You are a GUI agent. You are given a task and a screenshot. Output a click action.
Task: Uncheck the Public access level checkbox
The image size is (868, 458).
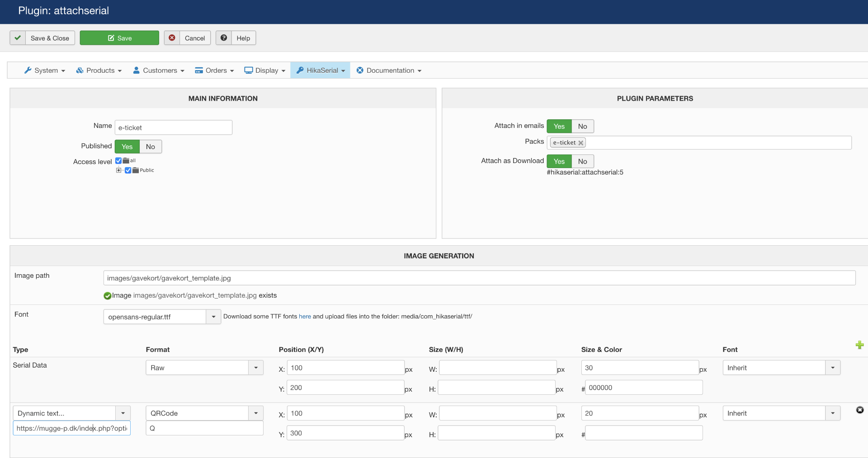pyautogui.click(x=128, y=170)
